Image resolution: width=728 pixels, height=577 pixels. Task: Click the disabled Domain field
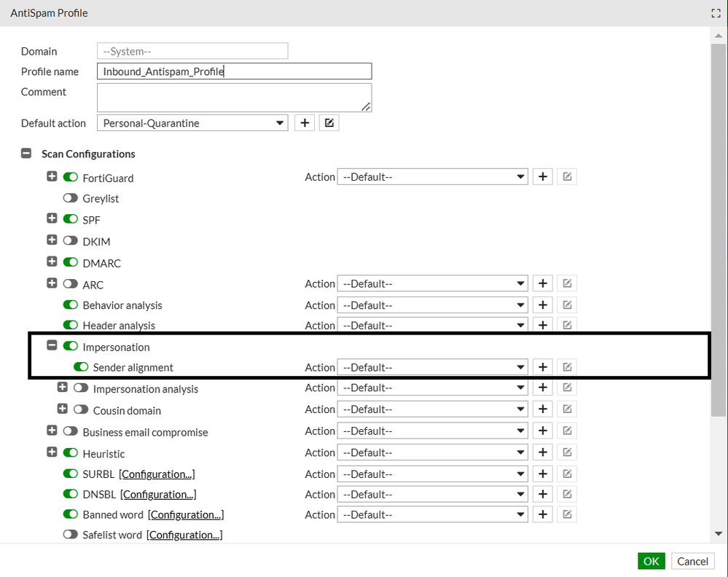tap(192, 51)
